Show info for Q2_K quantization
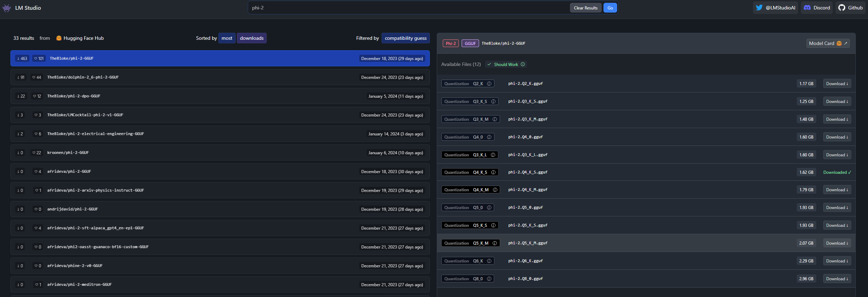This screenshot has width=868, height=297. (489, 84)
